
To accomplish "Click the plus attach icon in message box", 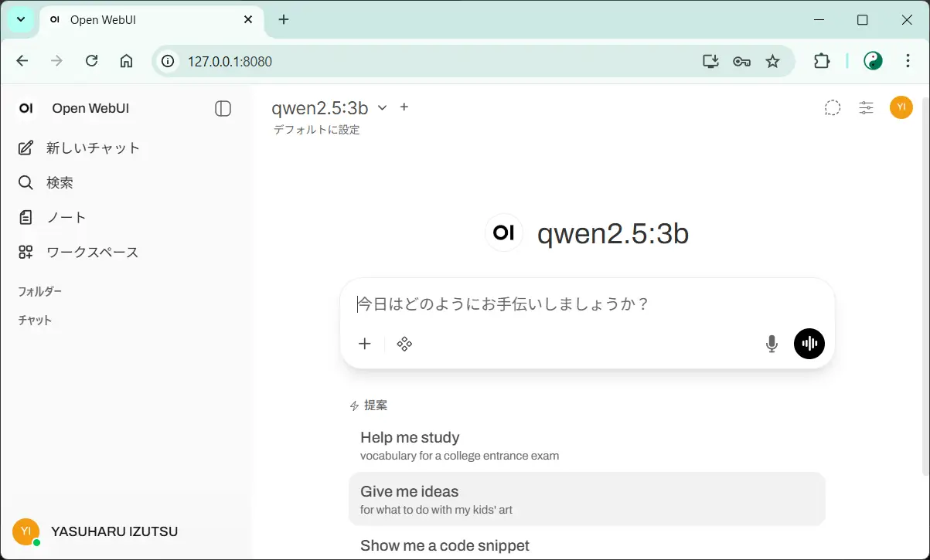I will (365, 344).
